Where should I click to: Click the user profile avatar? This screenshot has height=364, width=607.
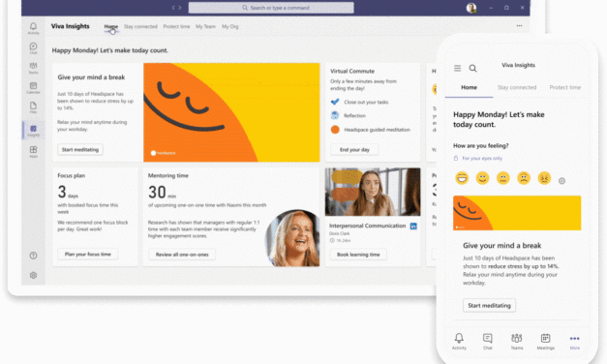471,8
